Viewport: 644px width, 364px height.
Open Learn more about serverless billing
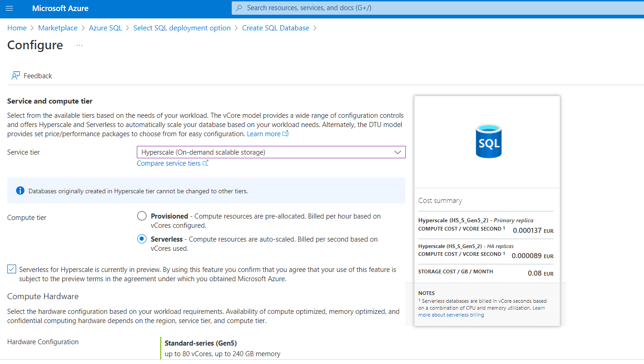tap(451, 315)
